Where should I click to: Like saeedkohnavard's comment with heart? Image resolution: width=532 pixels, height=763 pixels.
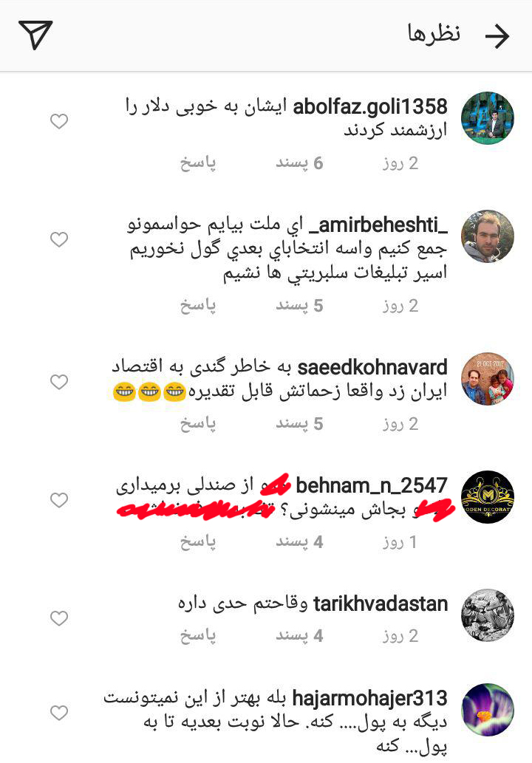pyautogui.click(x=59, y=382)
